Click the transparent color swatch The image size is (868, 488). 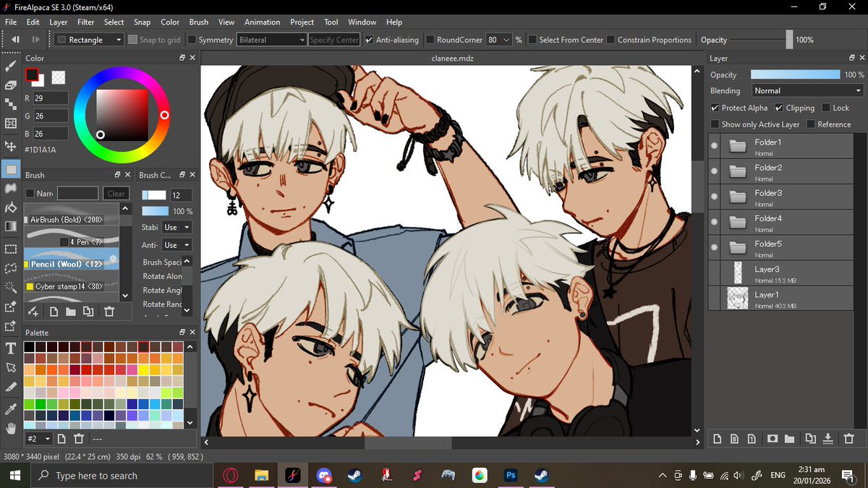click(x=59, y=77)
